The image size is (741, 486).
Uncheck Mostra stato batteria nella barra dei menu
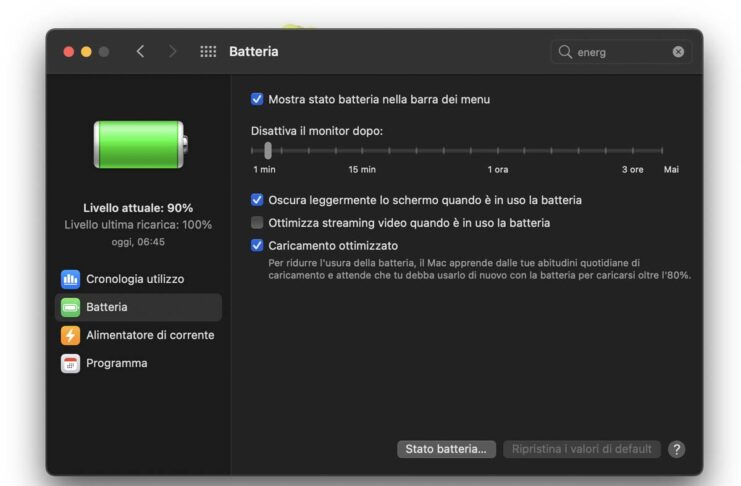pyautogui.click(x=257, y=99)
